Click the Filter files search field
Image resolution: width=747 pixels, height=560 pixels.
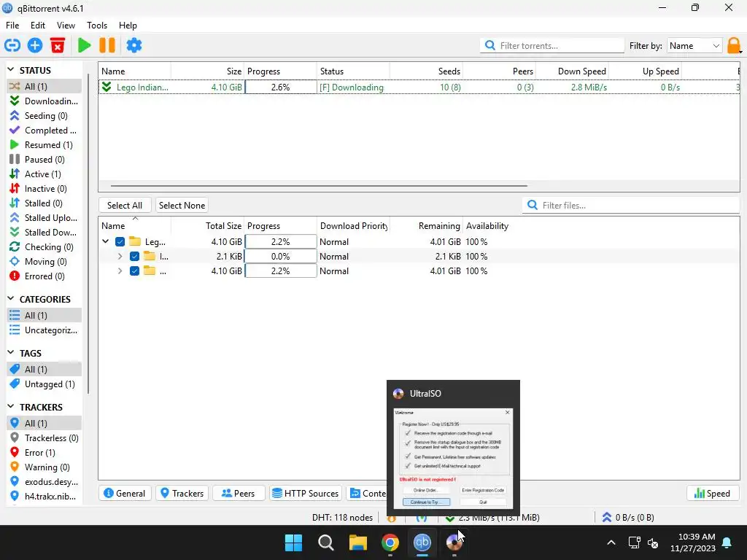point(631,205)
